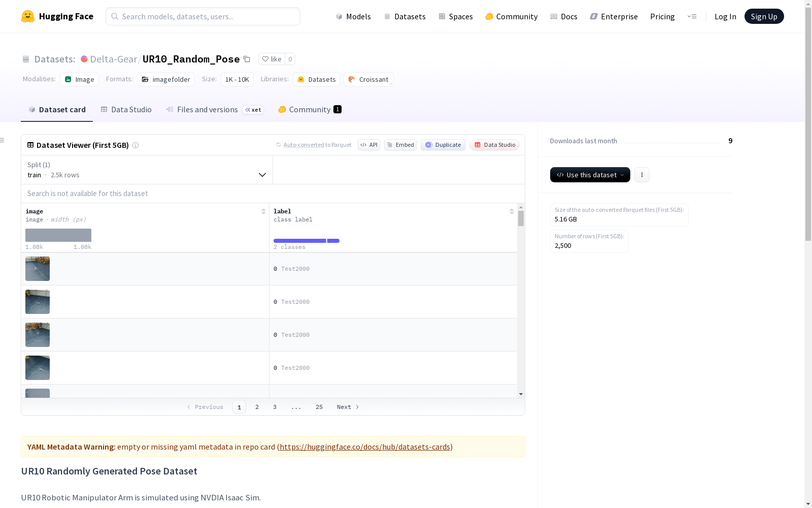Go to page 3 of the dataset
The height and width of the screenshot is (508, 812).
[x=275, y=407]
